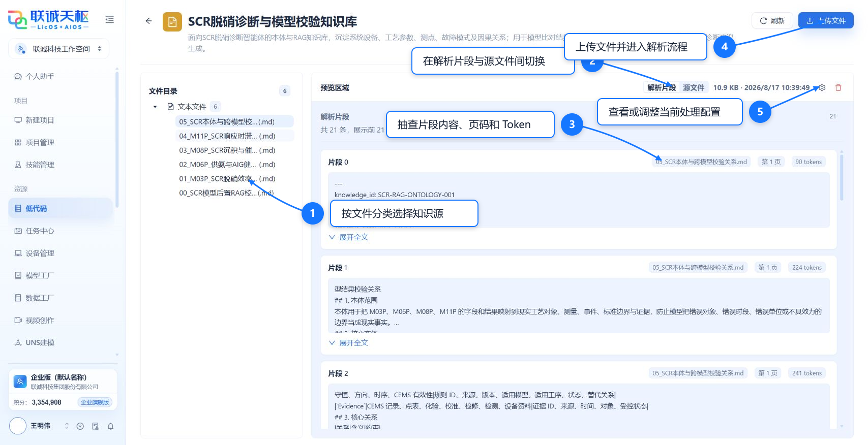Viewport: 868px width, 445px height.
Task: Switch to the 源文件 tab
Action: [x=694, y=87]
